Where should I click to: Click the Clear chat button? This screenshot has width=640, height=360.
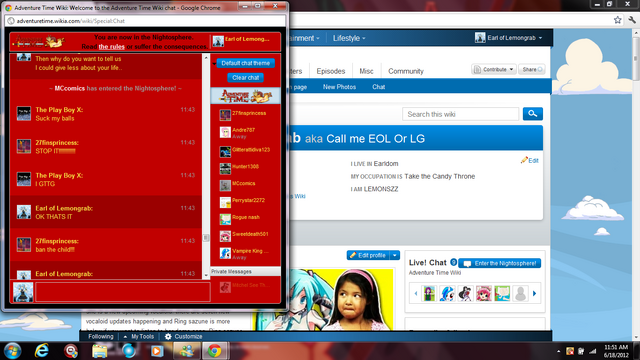point(246,78)
